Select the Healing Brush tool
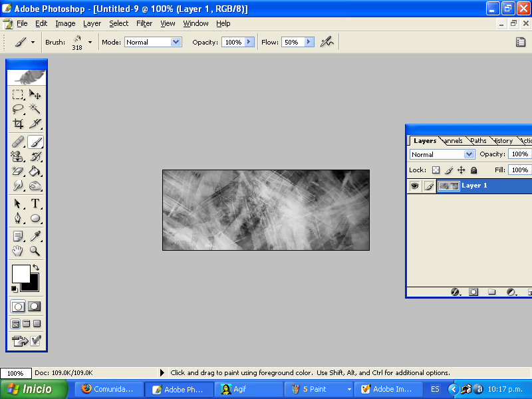Image resolution: width=532 pixels, height=399 pixels. [18, 142]
